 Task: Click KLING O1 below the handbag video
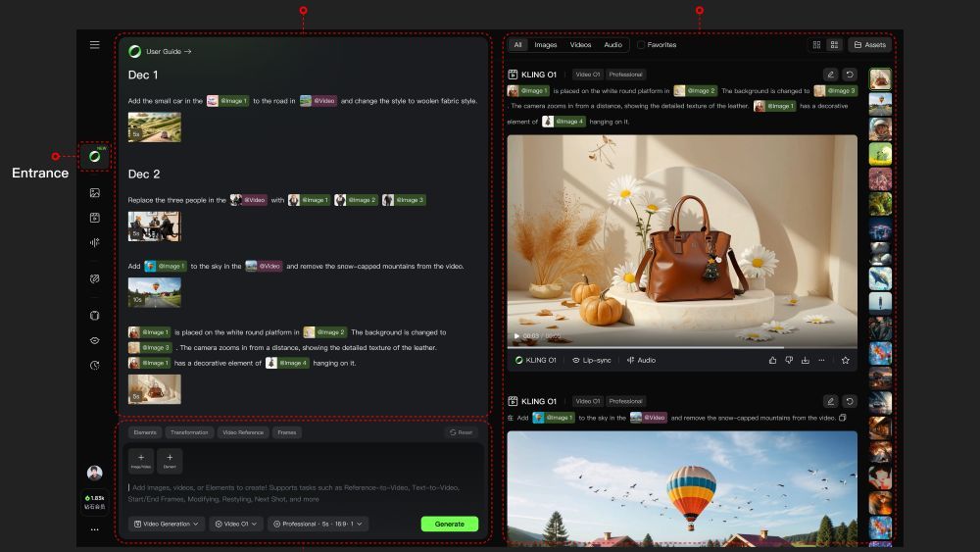coord(536,360)
